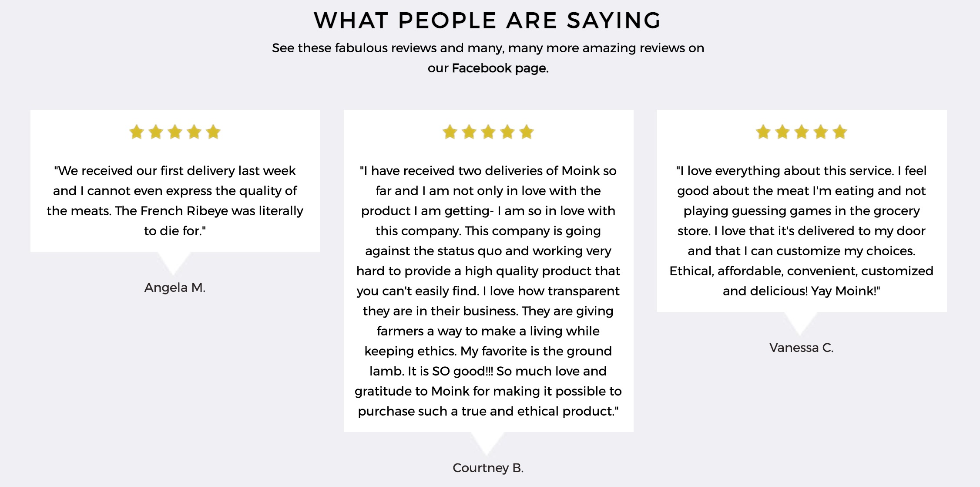The height and width of the screenshot is (487, 980).
Task: Click Courtney's ground lamb review text
Action: (x=488, y=291)
